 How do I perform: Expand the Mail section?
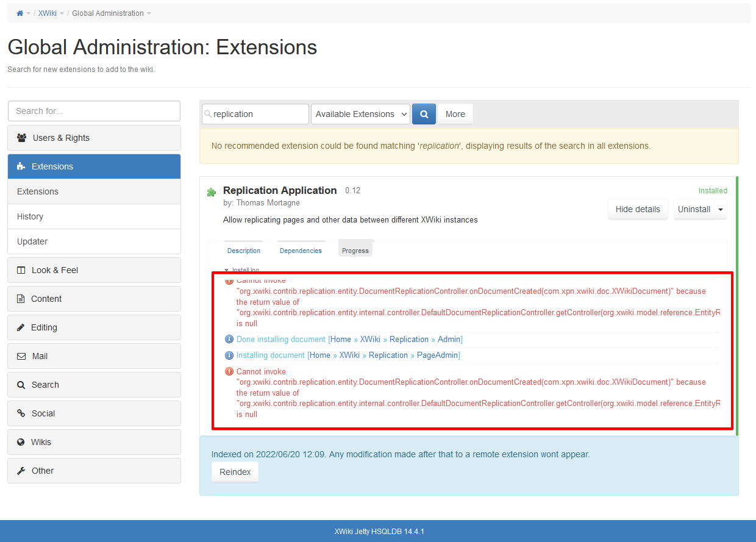tap(94, 356)
